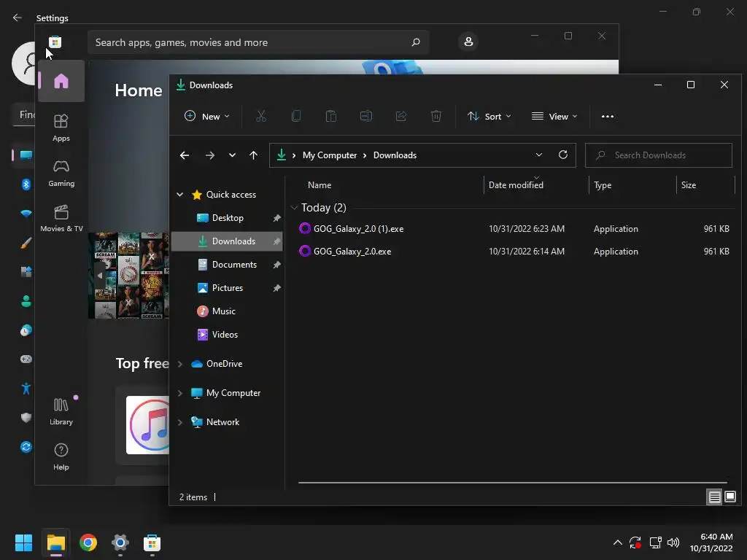This screenshot has height=560, width=747.
Task: Select Pictures in Quick access
Action: click(x=227, y=287)
